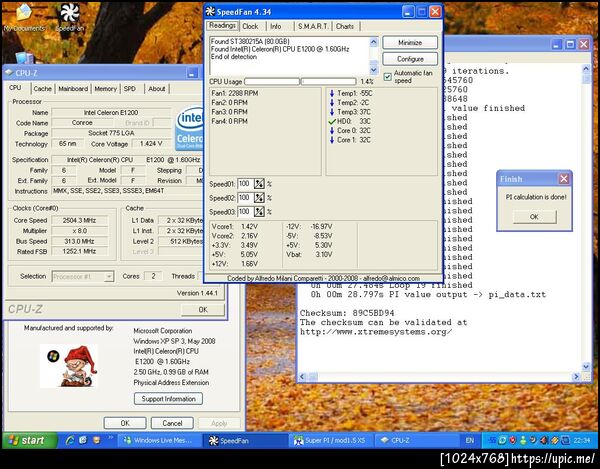This screenshot has width=600, height=469.
Task: Open the Start menu
Action: click(30, 440)
